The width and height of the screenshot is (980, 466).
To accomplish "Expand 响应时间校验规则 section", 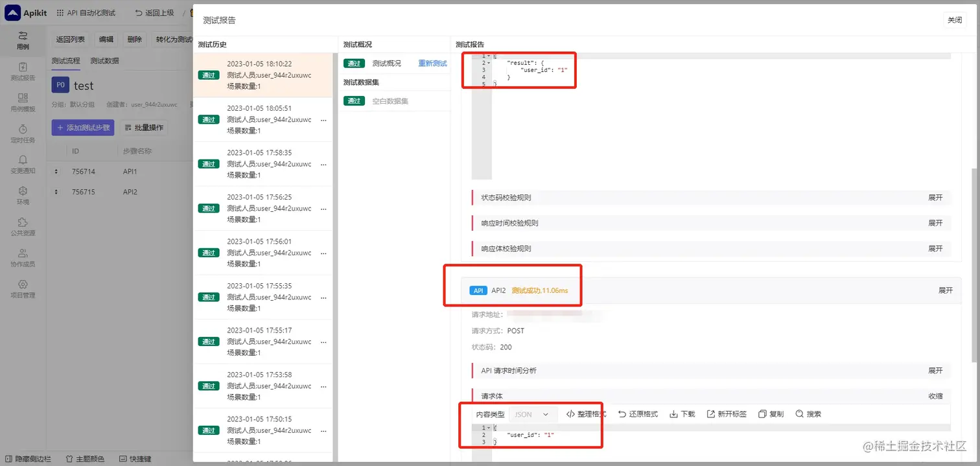I will click(935, 223).
